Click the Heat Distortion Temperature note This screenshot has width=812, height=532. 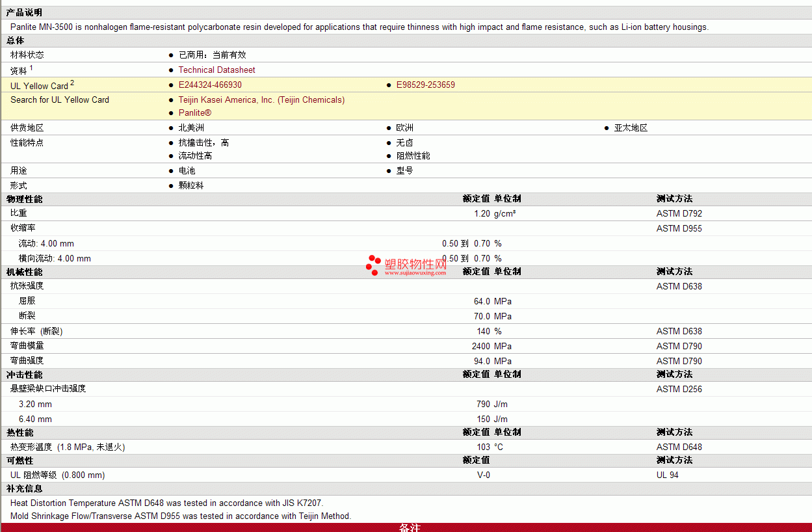pos(166,503)
